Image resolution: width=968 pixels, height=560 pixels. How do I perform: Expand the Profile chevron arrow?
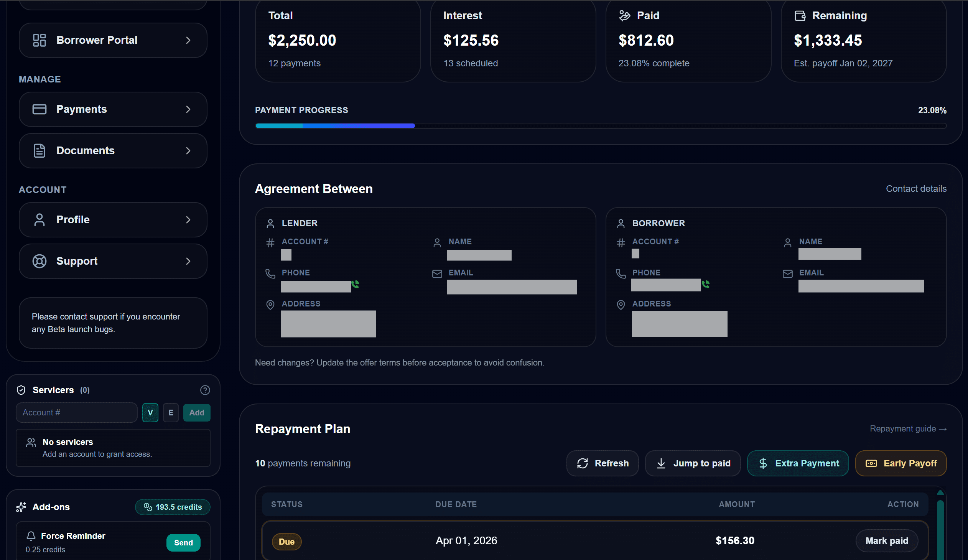(x=188, y=220)
